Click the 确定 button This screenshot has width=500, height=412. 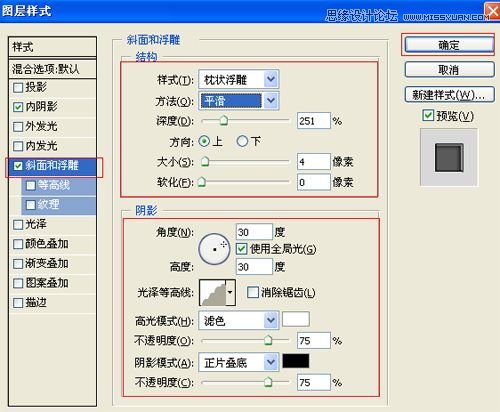pos(449,44)
